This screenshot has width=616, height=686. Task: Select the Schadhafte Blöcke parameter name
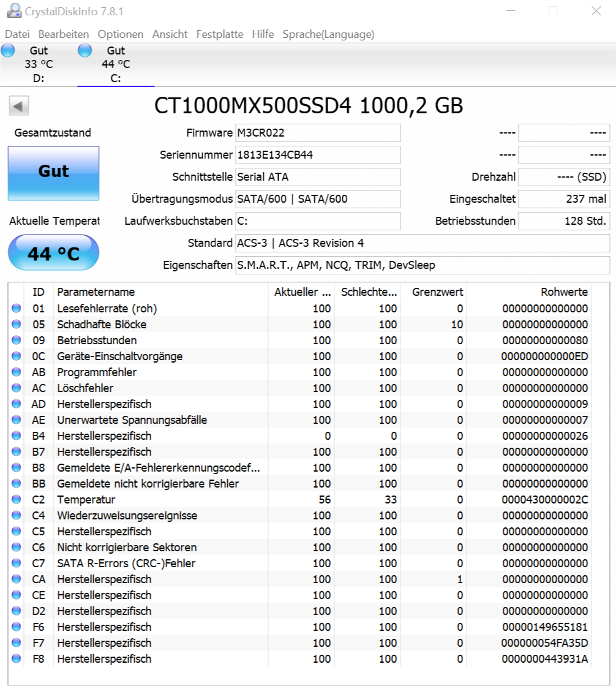(x=102, y=324)
